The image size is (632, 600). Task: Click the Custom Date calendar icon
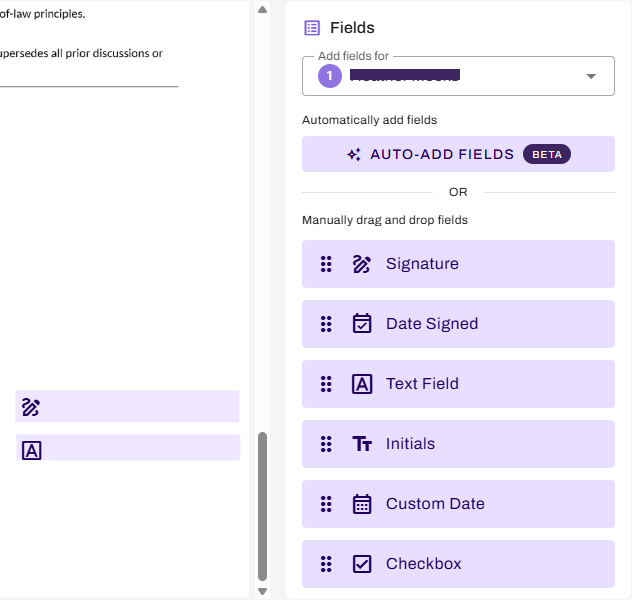pyautogui.click(x=362, y=504)
